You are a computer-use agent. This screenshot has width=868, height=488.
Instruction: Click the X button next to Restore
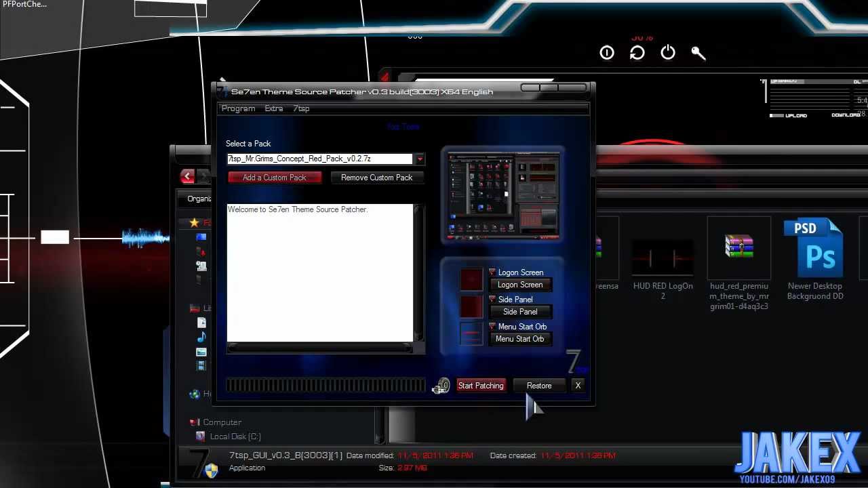(x=578, y=386)
